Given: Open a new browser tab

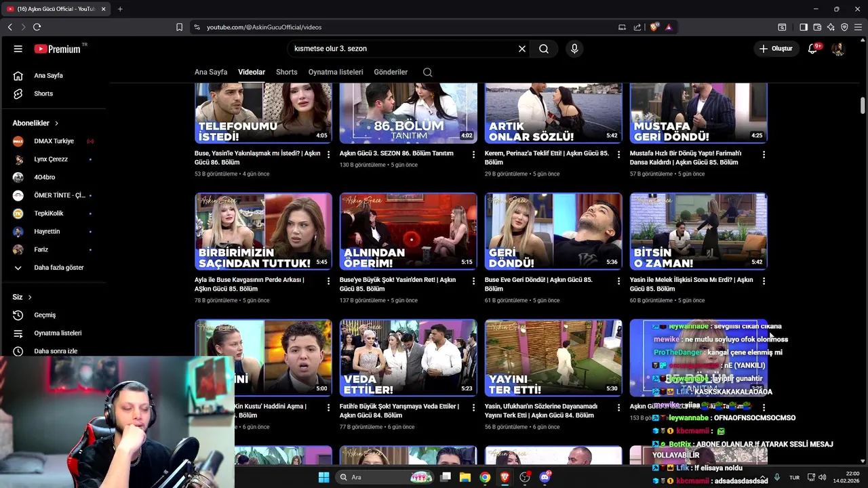Looking at the screenshot, I should click(120, 9).
